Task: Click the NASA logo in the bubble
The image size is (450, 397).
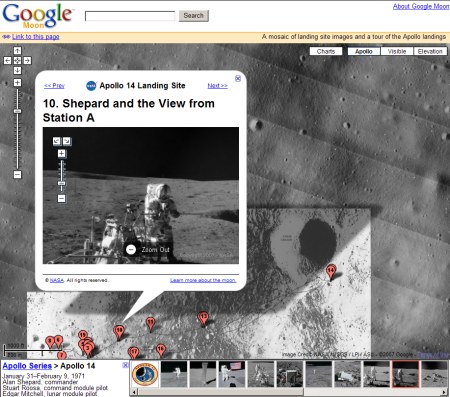Action: (x=91, y=86)
